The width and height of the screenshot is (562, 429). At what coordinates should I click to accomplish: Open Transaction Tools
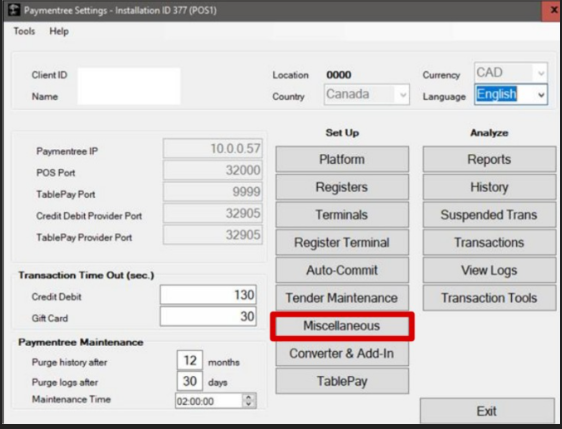click(x=489, y=298)
